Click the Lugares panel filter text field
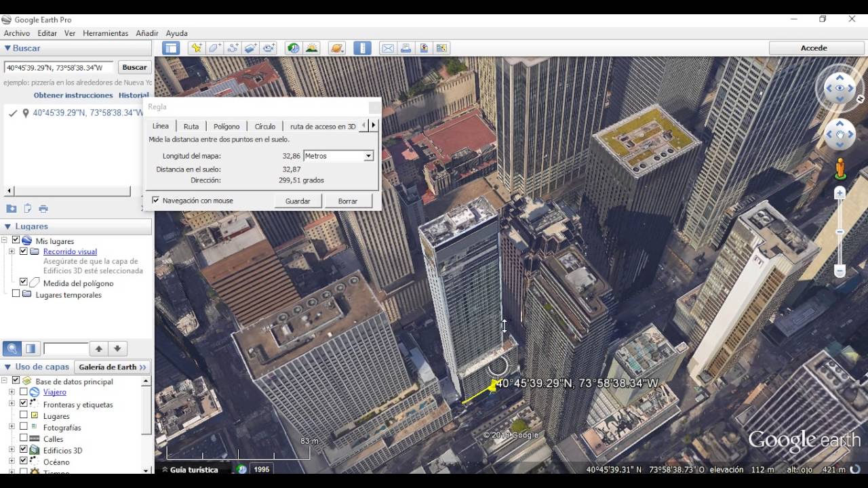Viewport: 868px width, 488px height. point(66,348)
